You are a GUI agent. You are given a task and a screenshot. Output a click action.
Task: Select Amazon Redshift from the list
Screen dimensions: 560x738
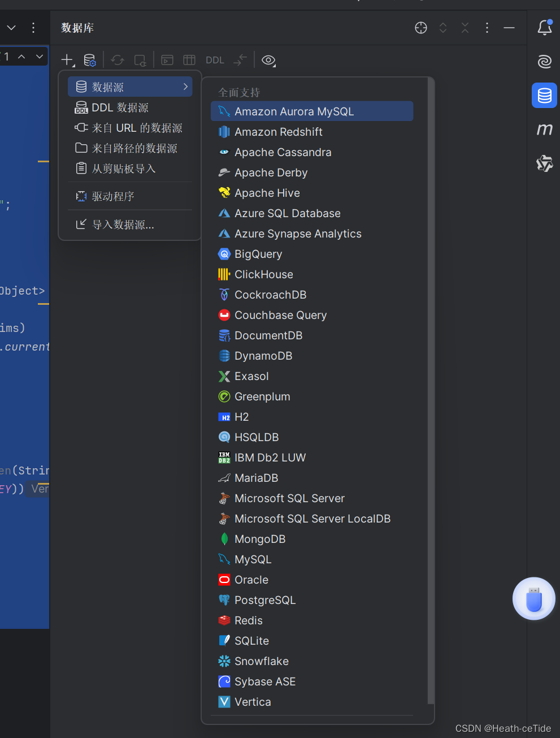(312, 132)
